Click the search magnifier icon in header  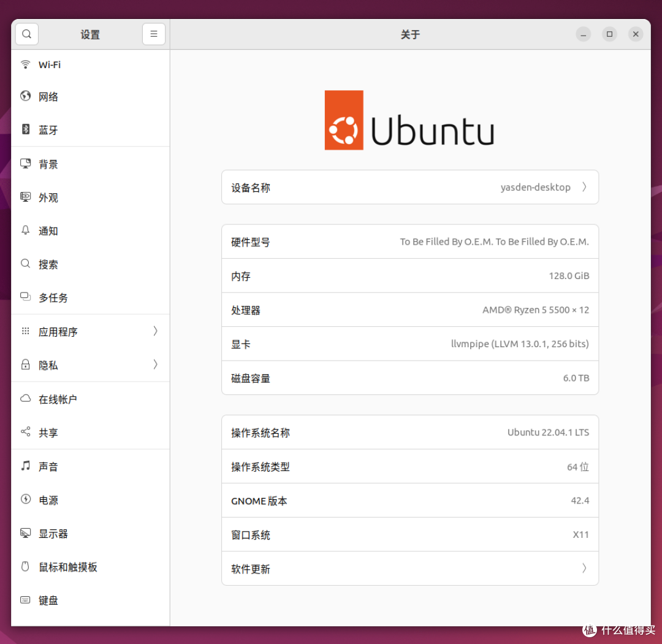pos(27,34)
